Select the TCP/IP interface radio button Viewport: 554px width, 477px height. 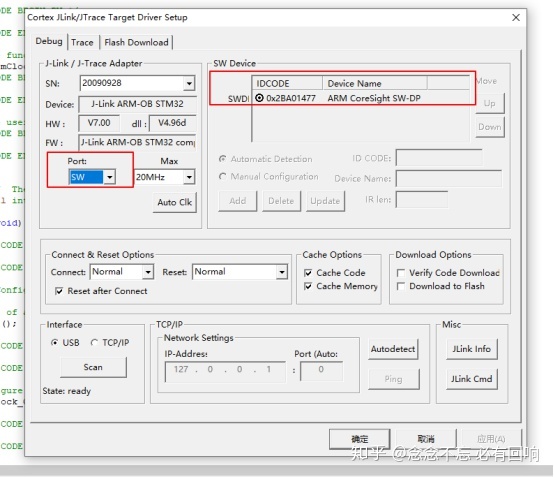click(x=94, y=342)
